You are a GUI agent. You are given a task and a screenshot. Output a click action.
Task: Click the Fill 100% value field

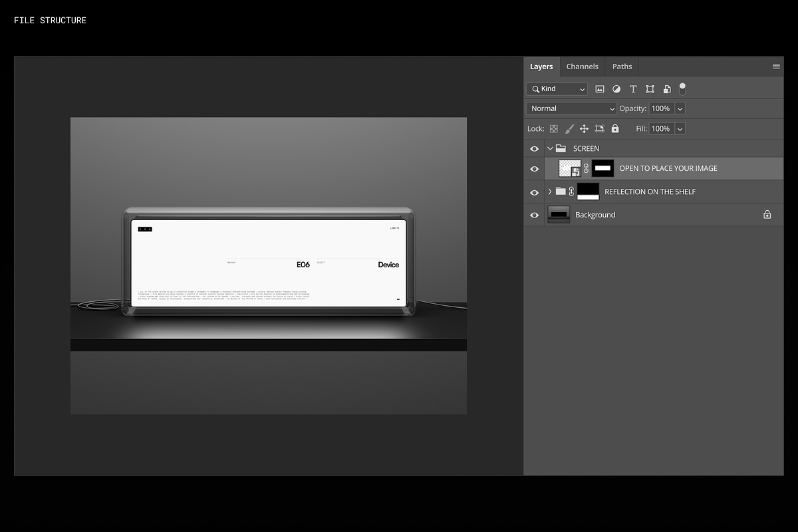pos(661,128)
